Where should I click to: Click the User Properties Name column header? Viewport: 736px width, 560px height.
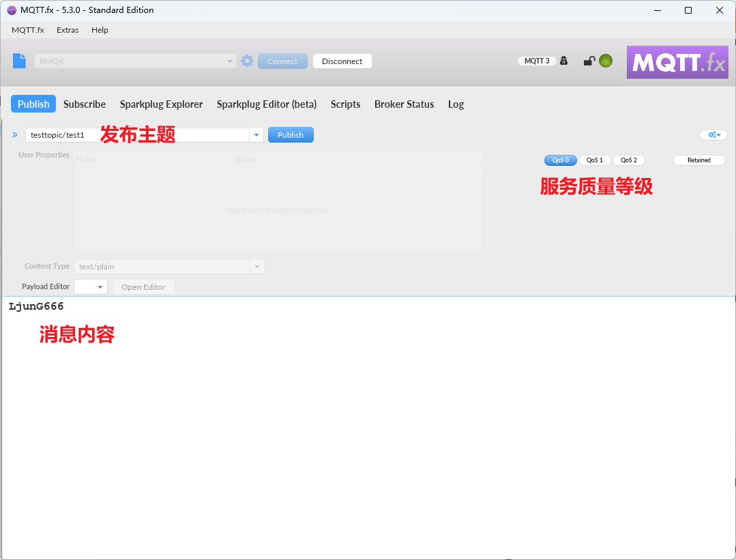coord(87,159)
